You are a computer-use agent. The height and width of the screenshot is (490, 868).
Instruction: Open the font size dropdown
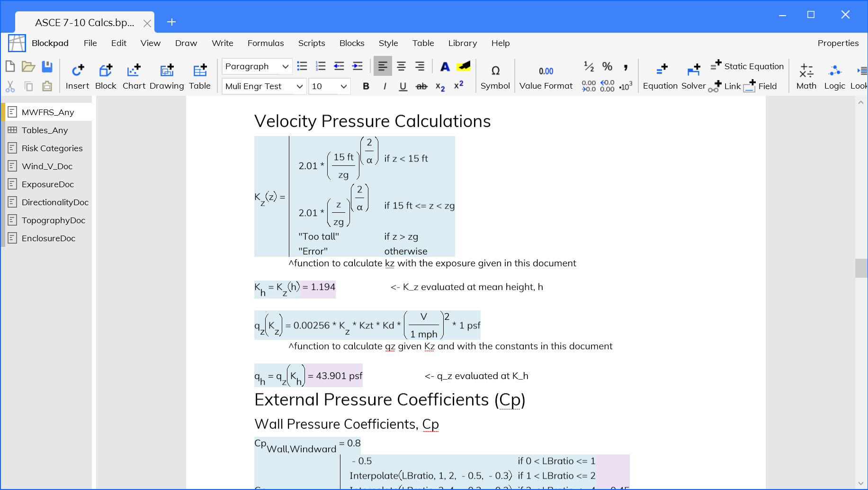(x=343, y=86)
